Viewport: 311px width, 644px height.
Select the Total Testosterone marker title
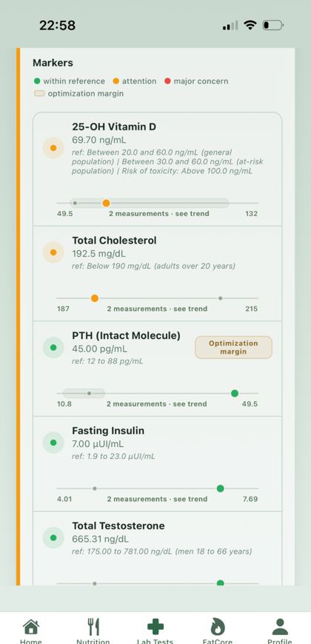coord(118,526)
